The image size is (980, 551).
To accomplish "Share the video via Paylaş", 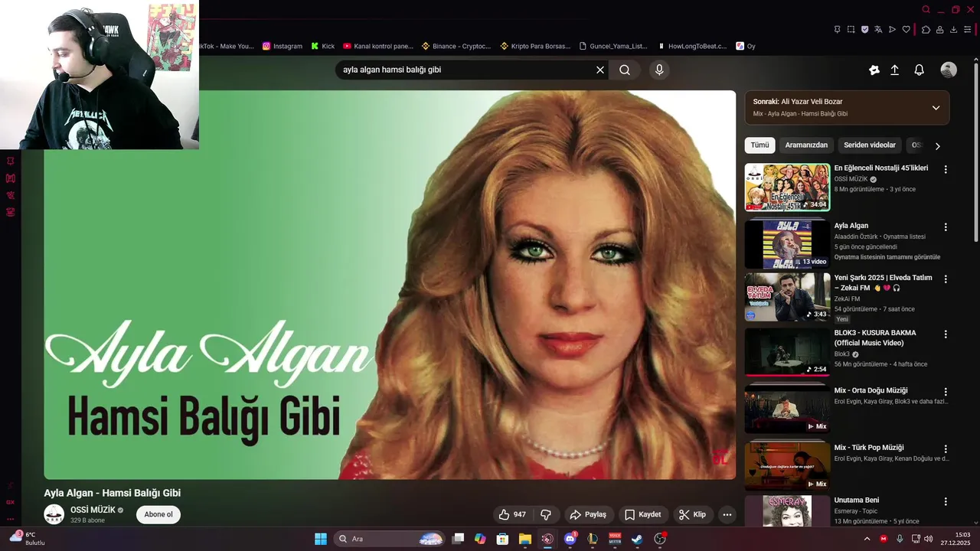I will tap(588, 514).
